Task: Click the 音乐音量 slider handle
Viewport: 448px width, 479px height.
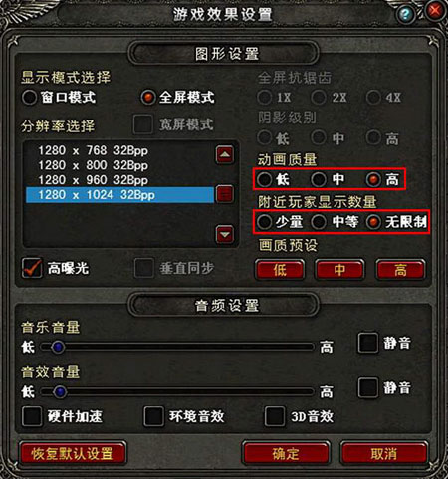Action: (x=58, y=347)
